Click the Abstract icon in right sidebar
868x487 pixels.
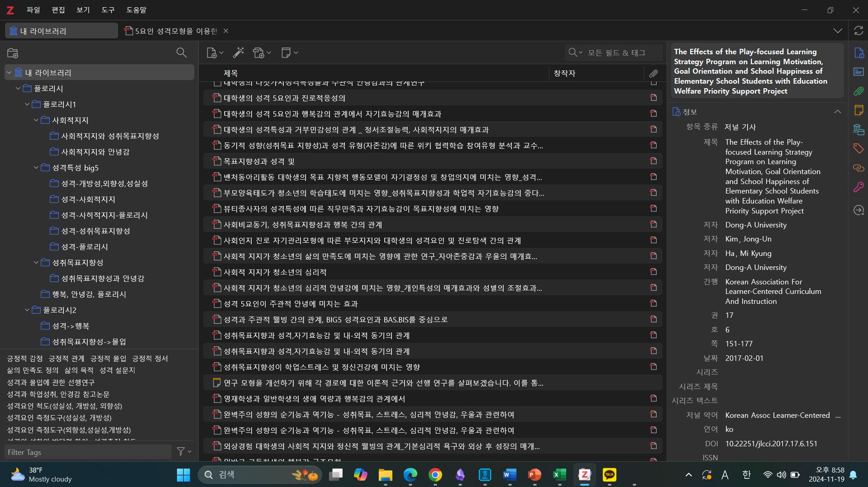[x=858, y=72]
